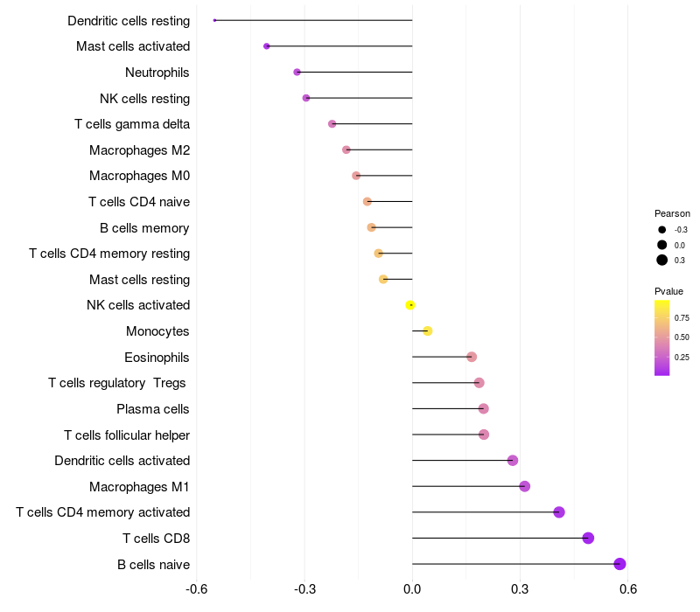Click the yellow NK cells activated dot
The width and height of the screenshot is (700, 612).
pos(410,305)
